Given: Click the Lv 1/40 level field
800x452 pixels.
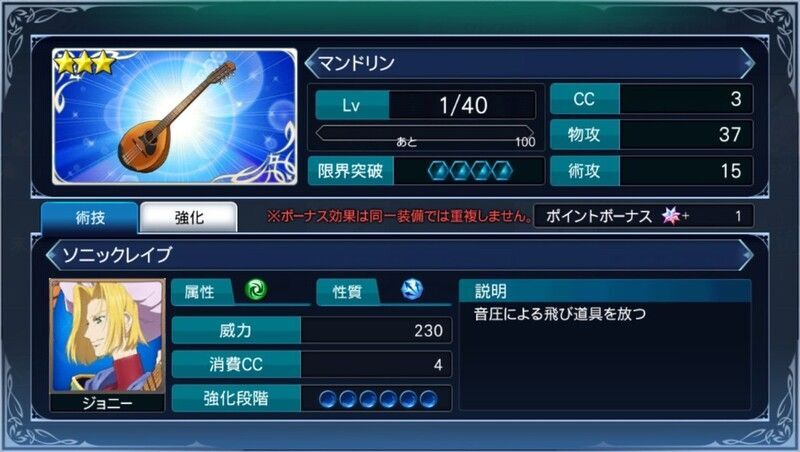Looking at the screenshot, I should click(x=426, y=105).
